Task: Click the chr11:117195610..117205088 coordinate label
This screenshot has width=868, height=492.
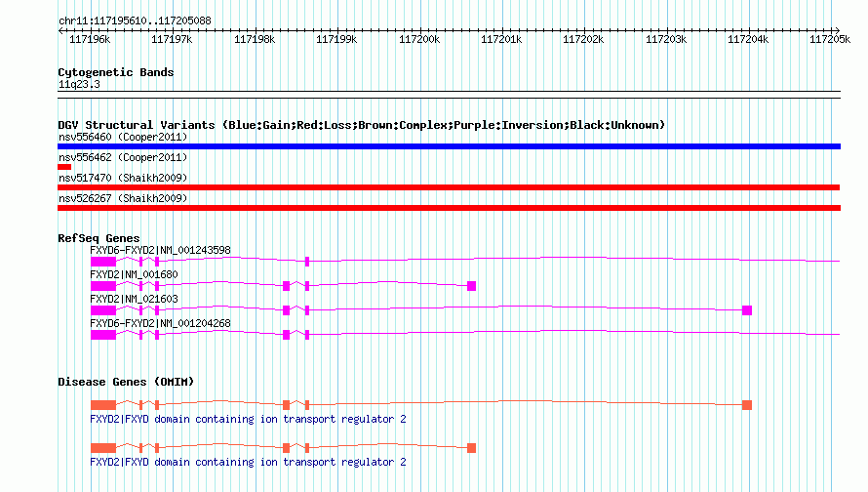Action: tap(135, 20)
